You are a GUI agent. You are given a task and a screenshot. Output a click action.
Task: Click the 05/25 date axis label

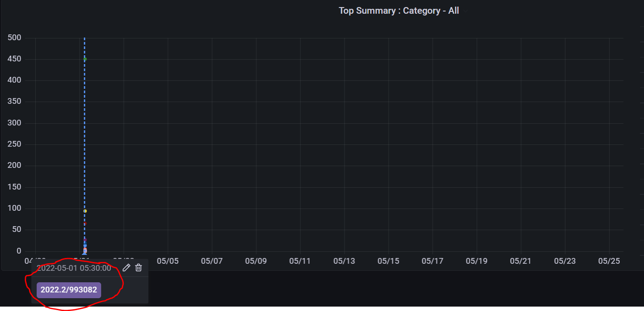pyautogui.click(x=609, y=261)
